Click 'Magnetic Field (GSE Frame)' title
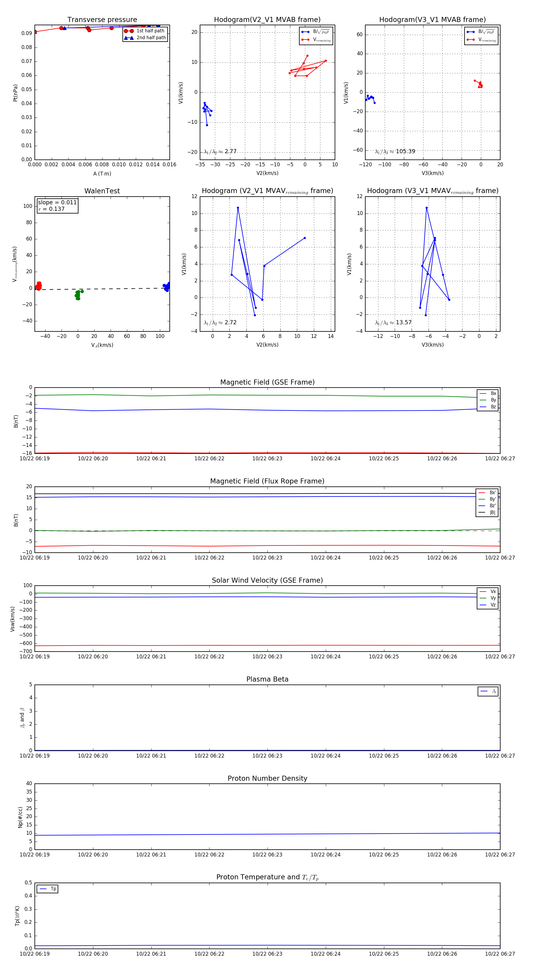This screenshot has width=535, height=980. tap(267, 382)
